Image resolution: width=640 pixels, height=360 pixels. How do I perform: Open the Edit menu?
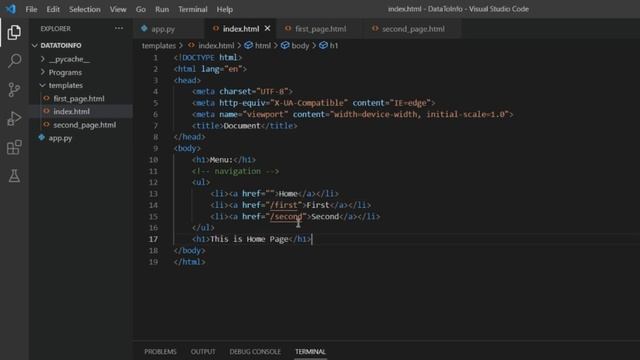coord(53,9)
